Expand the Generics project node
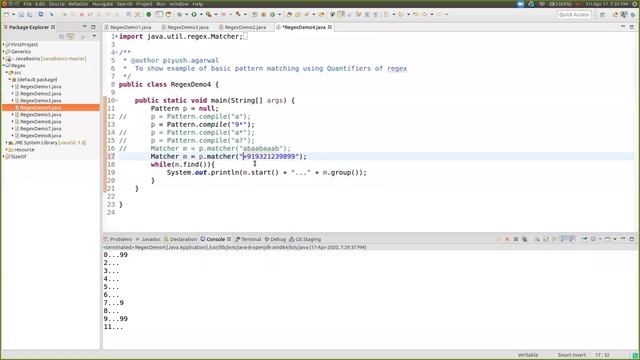Viewport: 640px width, 360px height. pos(4,52)
